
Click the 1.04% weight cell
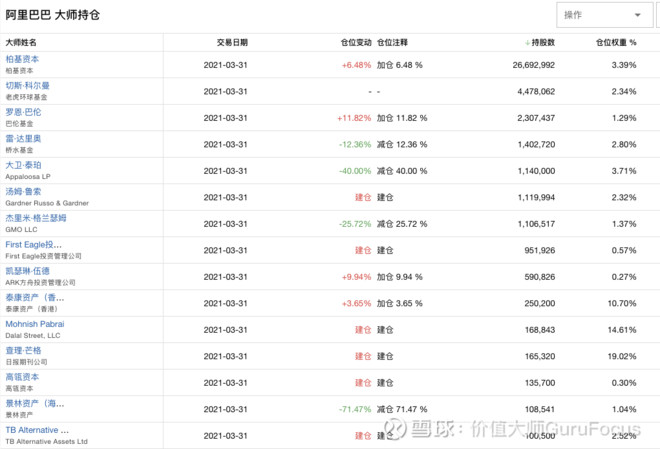click(x=624, y=410)
